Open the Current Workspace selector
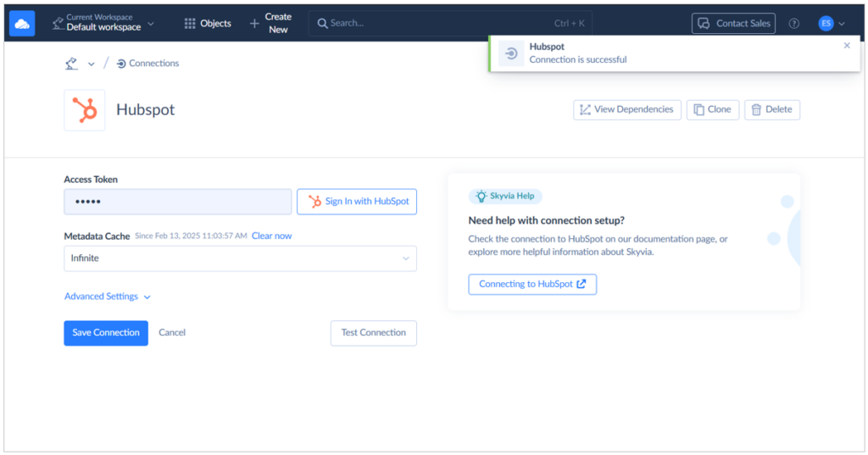 (x=103, y=23)
